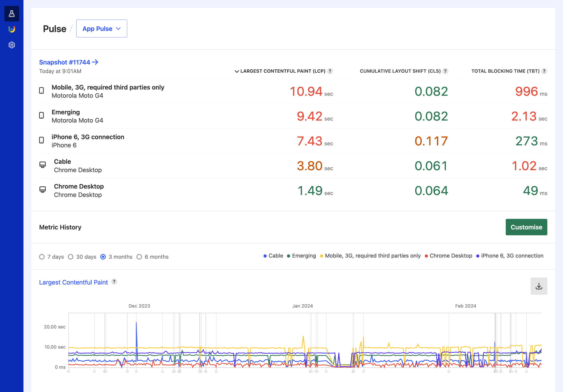Open settings via the gear icon

click(11, 45)
